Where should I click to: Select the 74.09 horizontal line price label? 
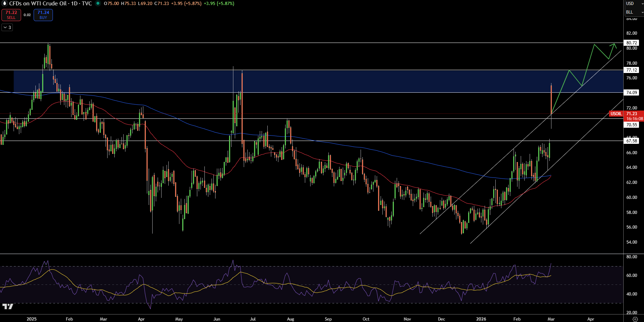(x=631, y=92)
